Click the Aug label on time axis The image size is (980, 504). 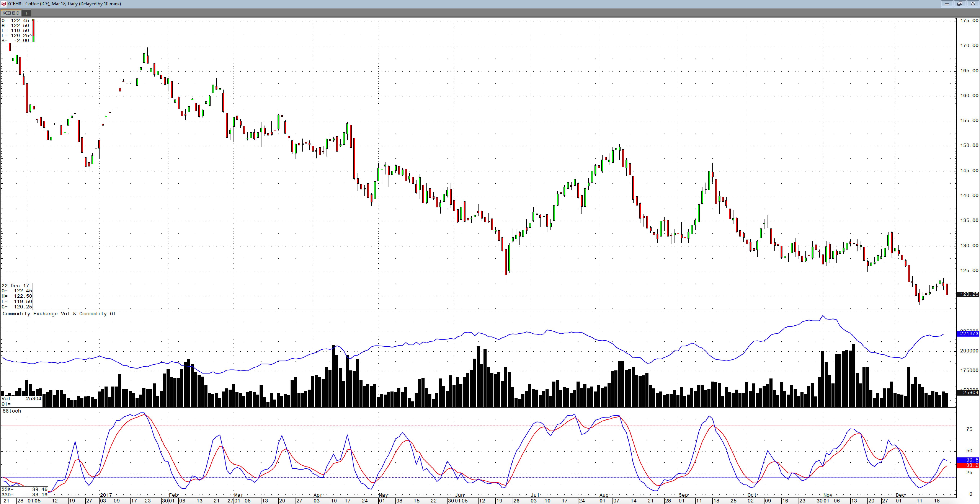[x=604, y=495]
